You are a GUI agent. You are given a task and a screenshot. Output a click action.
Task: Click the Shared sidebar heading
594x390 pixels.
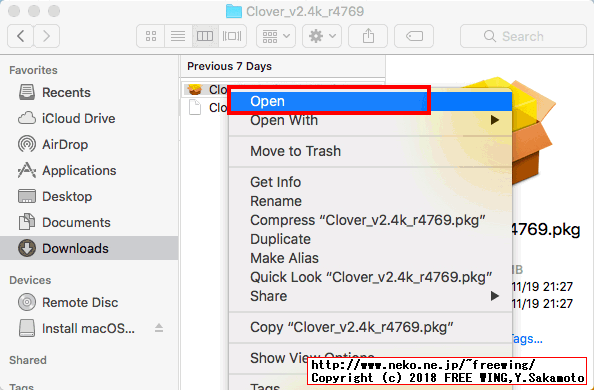(x=28, y=360)
